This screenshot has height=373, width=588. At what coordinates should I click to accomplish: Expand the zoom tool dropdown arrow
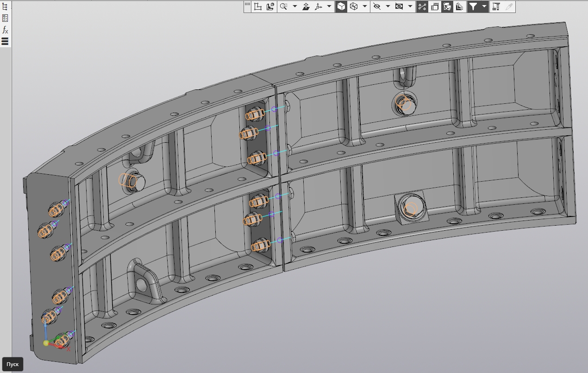coord(294,6)
